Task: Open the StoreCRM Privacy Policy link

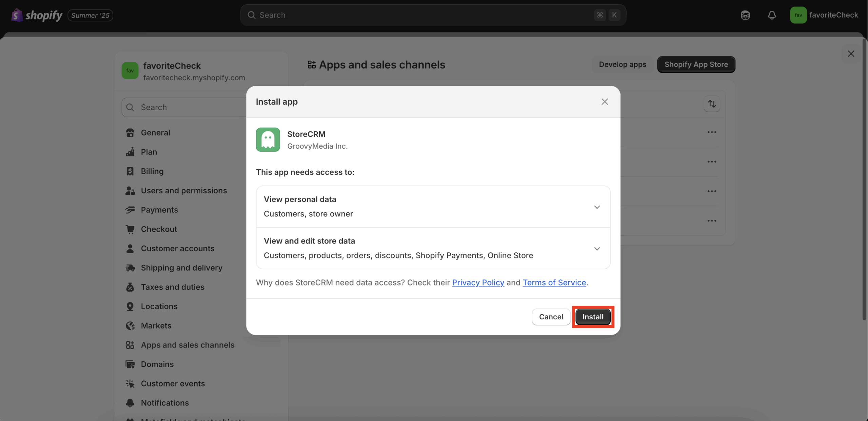Action: tap(478, 282)
